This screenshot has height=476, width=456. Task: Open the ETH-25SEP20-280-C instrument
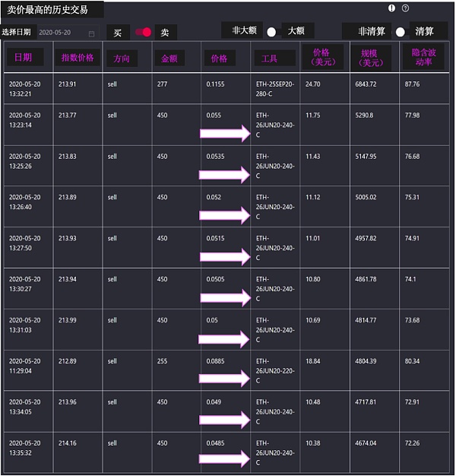[274, 89]
